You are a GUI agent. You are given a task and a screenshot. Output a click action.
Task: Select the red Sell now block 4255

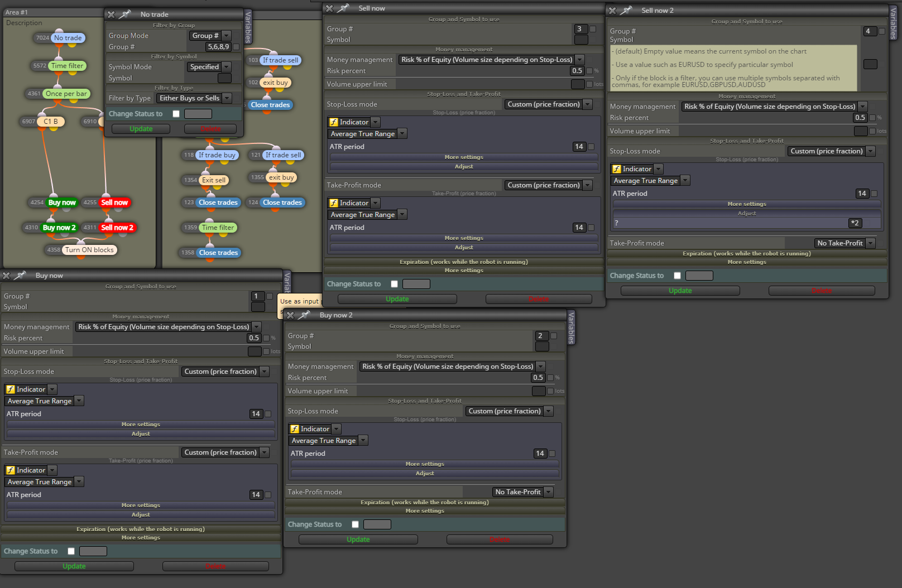(x=114, y=203)
